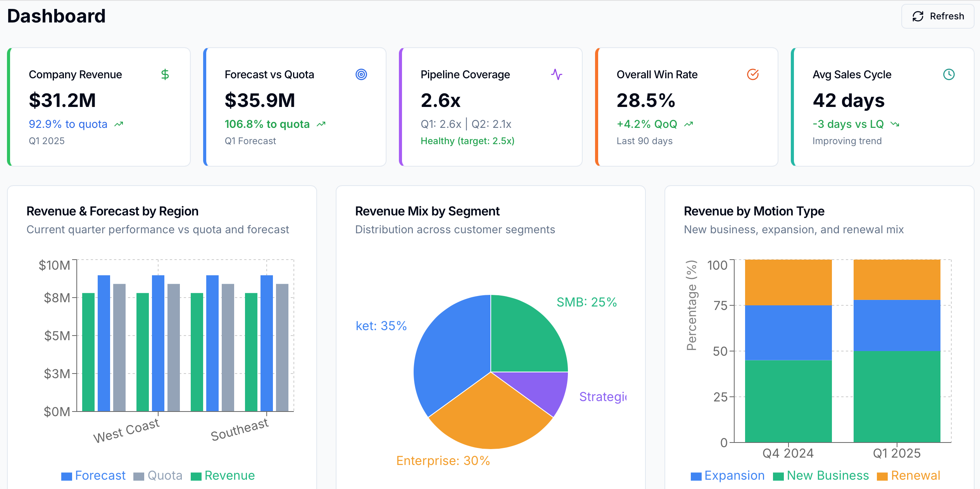Screen dimensions: 980x489
Task: Click the trending down arrow beside -3 days vs LQ
Action: [895, 124]
